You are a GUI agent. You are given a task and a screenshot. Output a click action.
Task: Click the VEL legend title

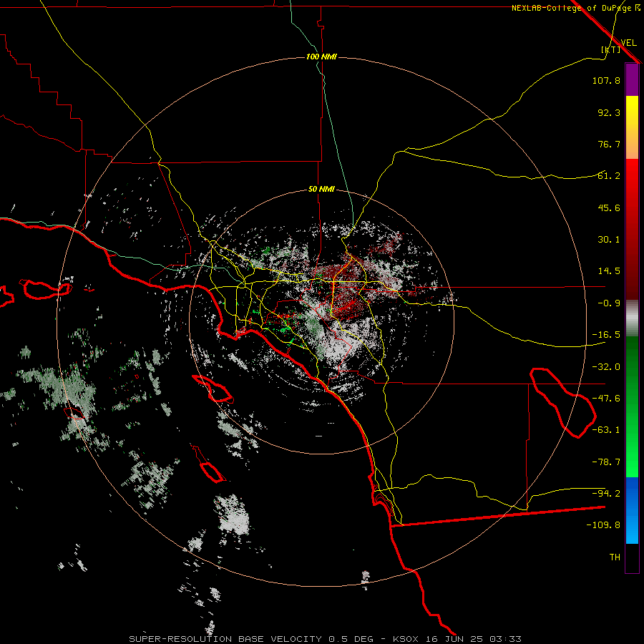[628, 43]
